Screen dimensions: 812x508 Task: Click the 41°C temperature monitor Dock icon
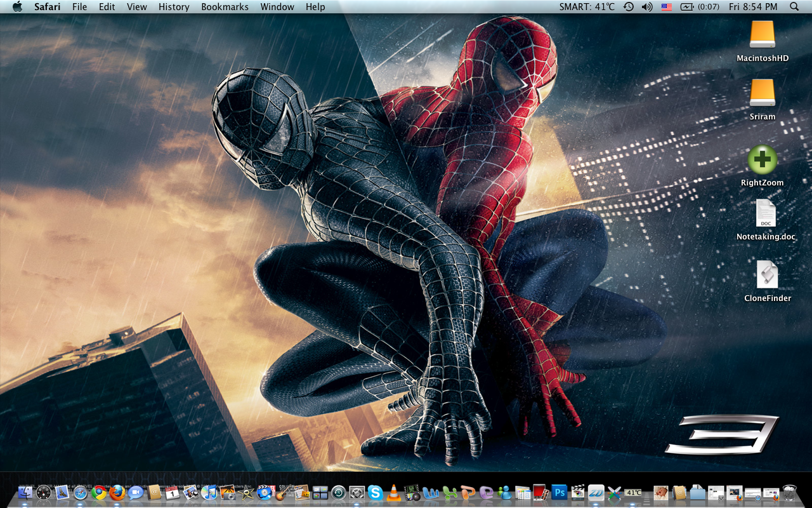click(633, 492)
